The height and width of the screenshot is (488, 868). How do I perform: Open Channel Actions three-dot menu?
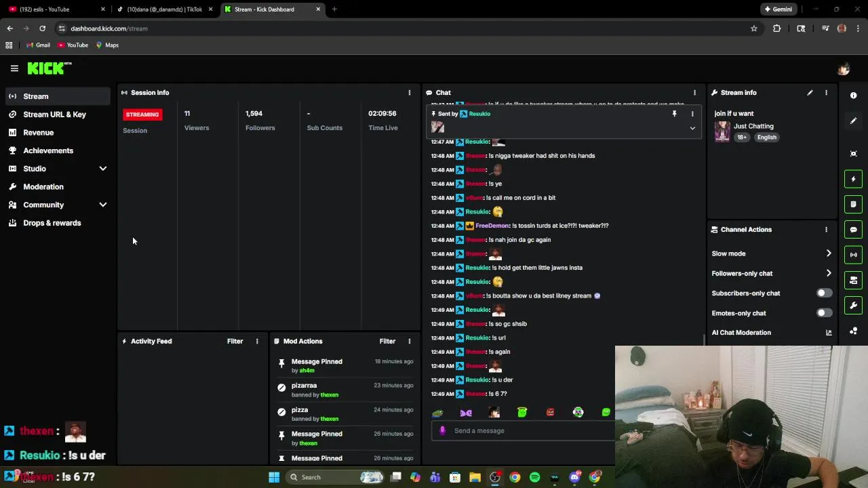point(826,230)
